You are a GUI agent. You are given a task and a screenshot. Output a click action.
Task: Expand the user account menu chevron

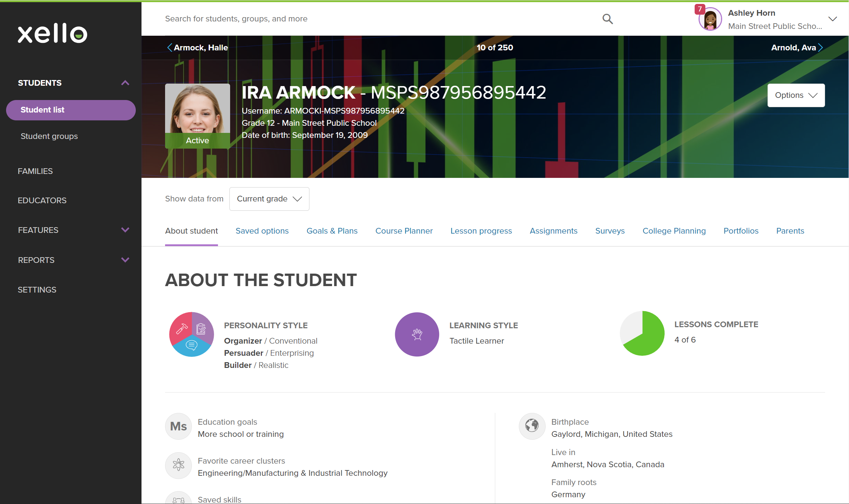[x=833, y=19]
